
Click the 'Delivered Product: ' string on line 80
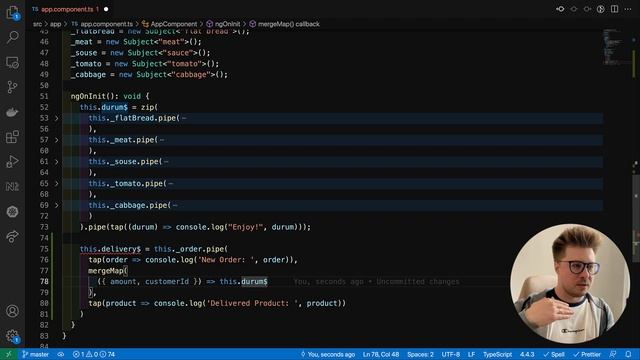[x=252, y=303]
